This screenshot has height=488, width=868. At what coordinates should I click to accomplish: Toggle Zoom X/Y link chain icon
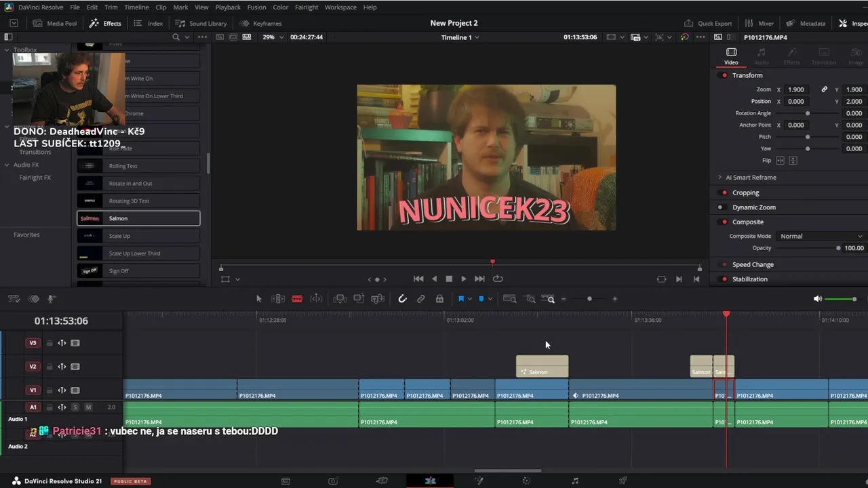click(x=824, y=89)
